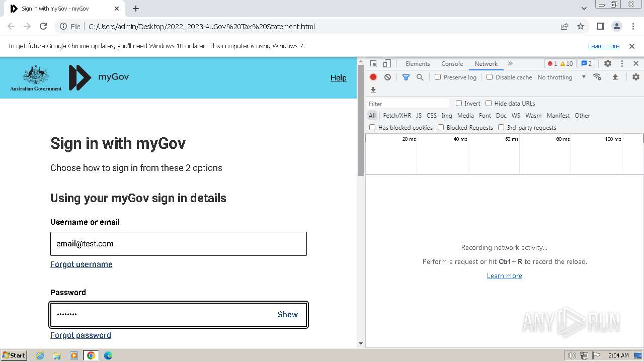Enable Disable cache checkbox
644x362 pixels.
490,77
